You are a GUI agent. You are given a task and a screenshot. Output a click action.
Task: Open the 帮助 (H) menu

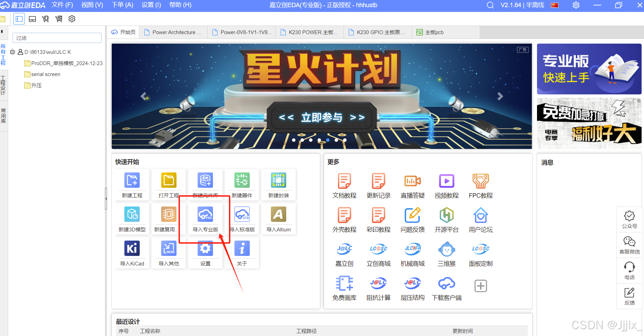click(x=181, y=5)
